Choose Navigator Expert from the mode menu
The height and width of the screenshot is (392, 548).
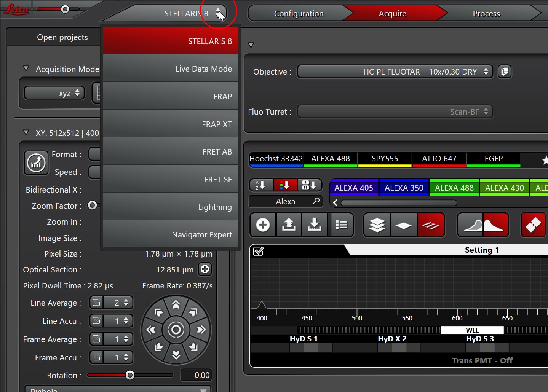[171, 234]
